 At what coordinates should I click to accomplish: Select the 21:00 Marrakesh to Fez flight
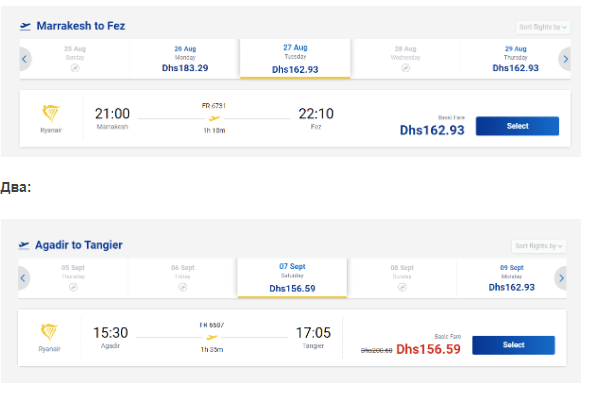[517, 126]
